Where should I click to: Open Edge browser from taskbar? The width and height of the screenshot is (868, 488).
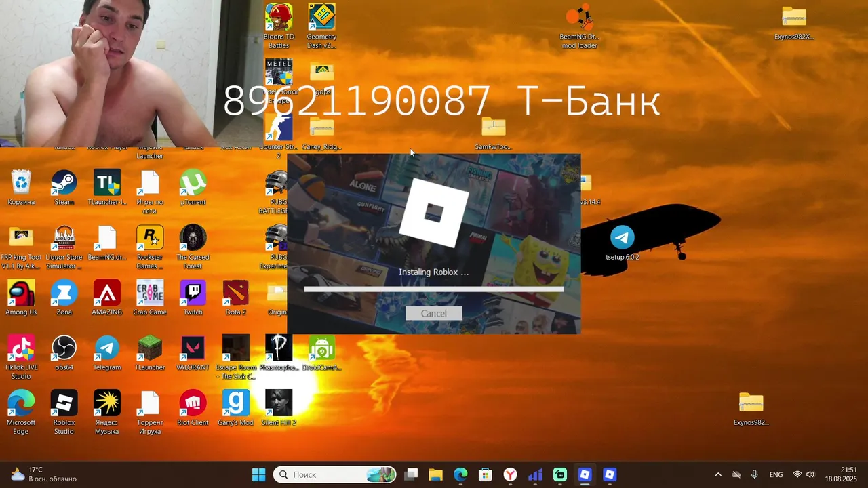(460, 474)
